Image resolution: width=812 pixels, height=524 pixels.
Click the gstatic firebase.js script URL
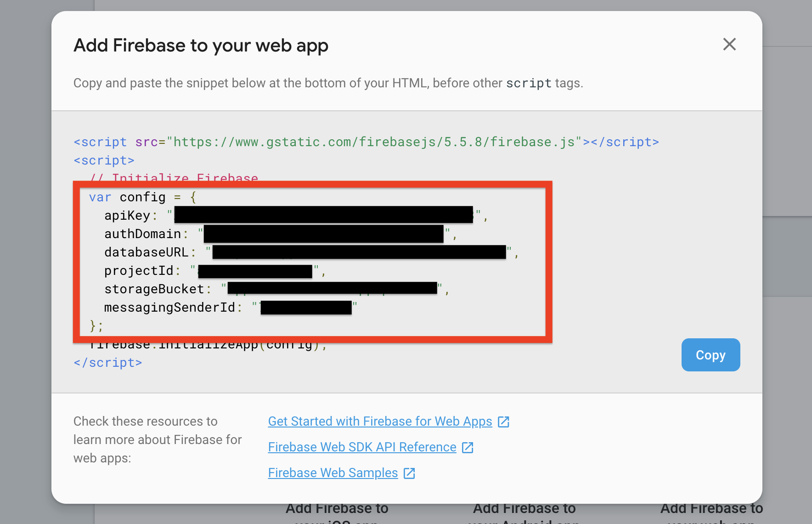click(x=374, y=142)
